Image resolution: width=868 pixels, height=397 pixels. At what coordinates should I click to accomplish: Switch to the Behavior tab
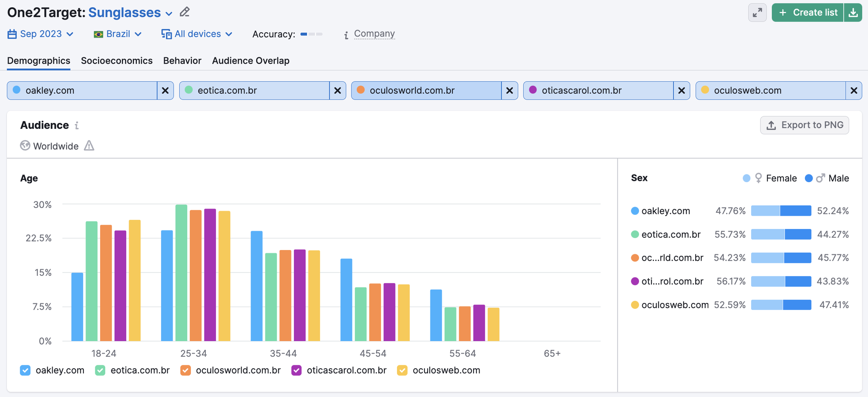click(182, 61)
